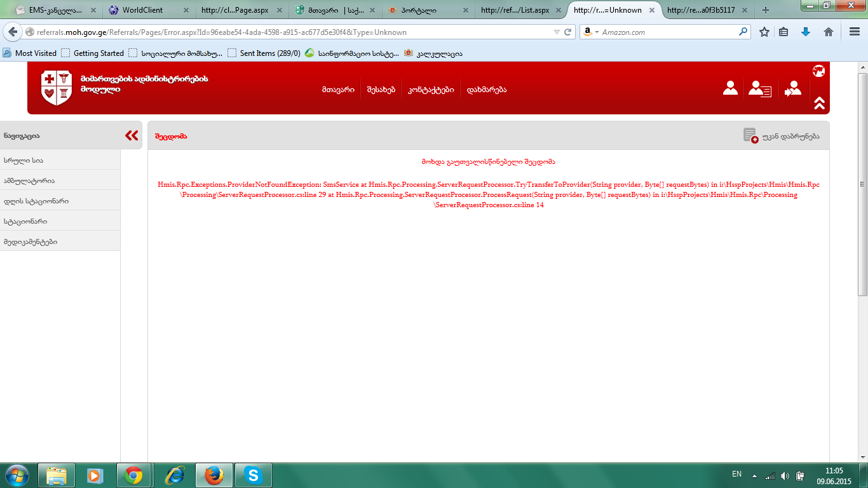Collapse the ნავიგაცია sidebar panel

coord(132,135)
